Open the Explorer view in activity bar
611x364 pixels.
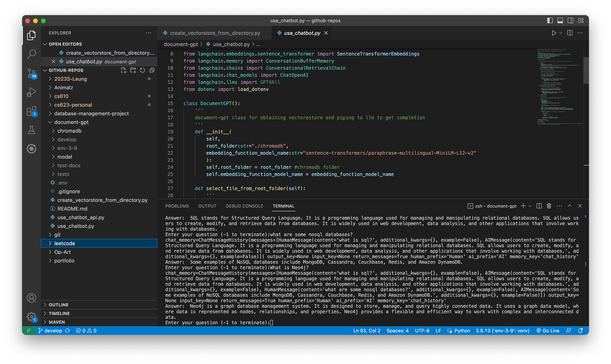[31, 35]
